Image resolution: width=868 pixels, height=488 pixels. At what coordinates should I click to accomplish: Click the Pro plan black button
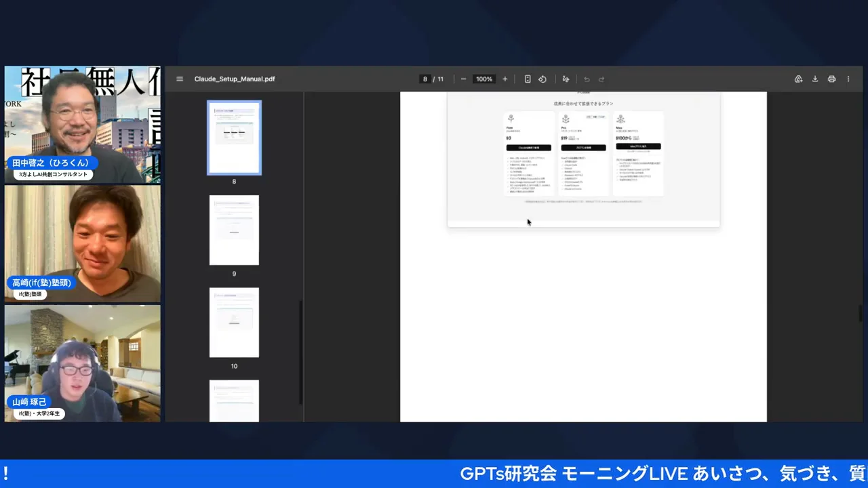(583, 147)
